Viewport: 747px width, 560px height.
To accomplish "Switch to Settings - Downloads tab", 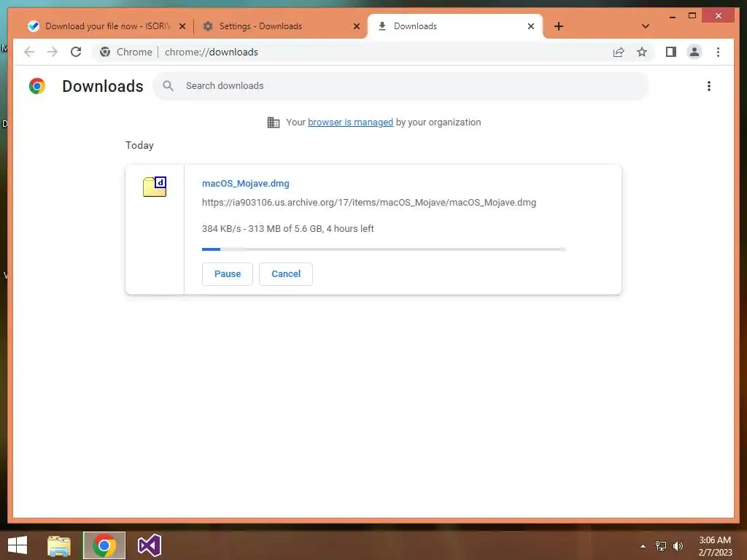I will 279,26.
